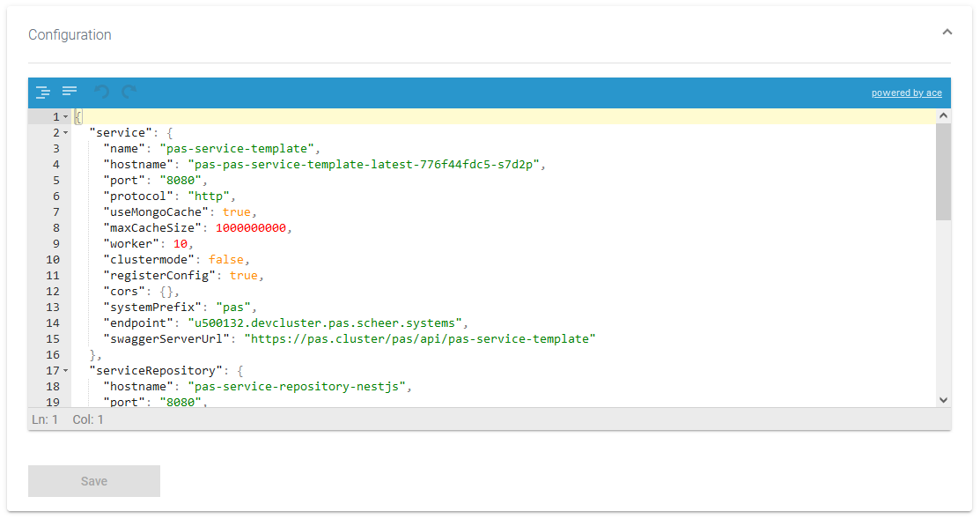The width and height of the screenshot is (980, 519).
Task: Fold the "serviceRepository" block at line 17
Action: coord(65,371)
